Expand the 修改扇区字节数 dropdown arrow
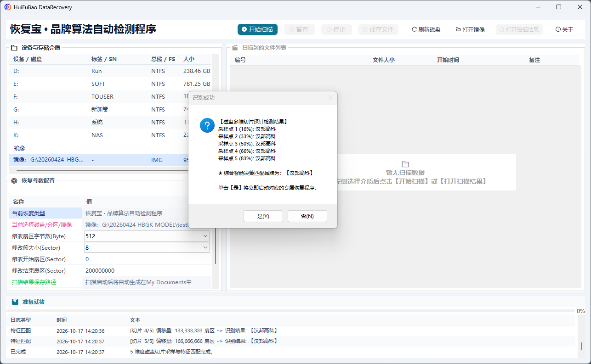Screen dimensions: 591x364 (205, 236)
